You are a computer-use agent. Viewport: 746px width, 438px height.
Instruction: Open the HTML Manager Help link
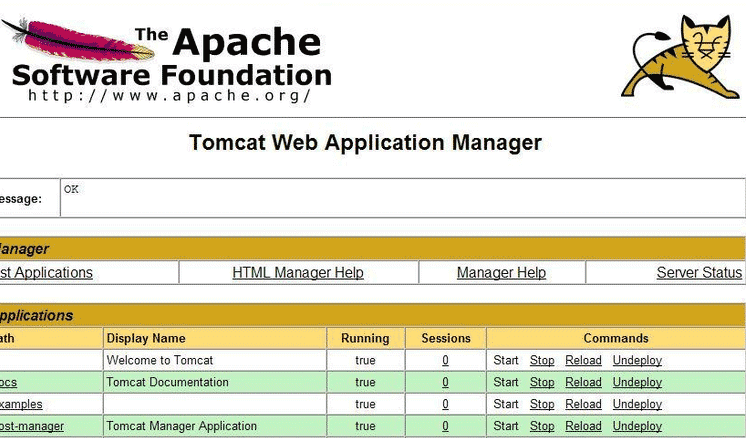click(298, 273)
